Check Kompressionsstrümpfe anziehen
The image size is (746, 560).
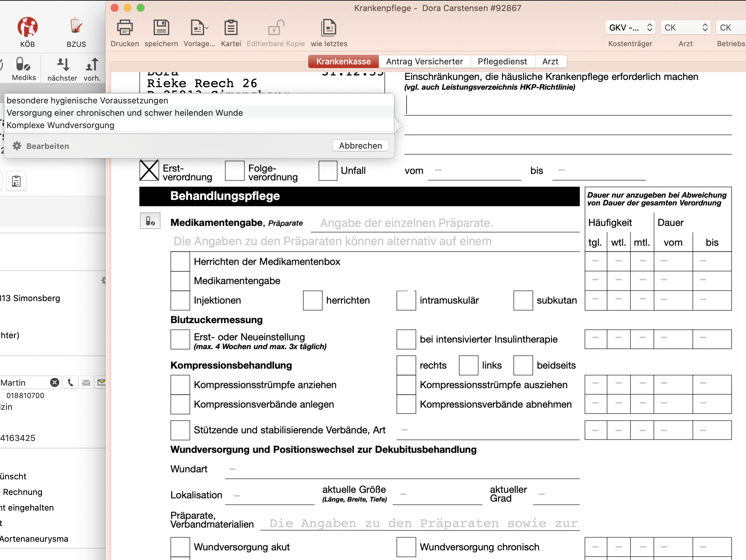tap(180, 385)
